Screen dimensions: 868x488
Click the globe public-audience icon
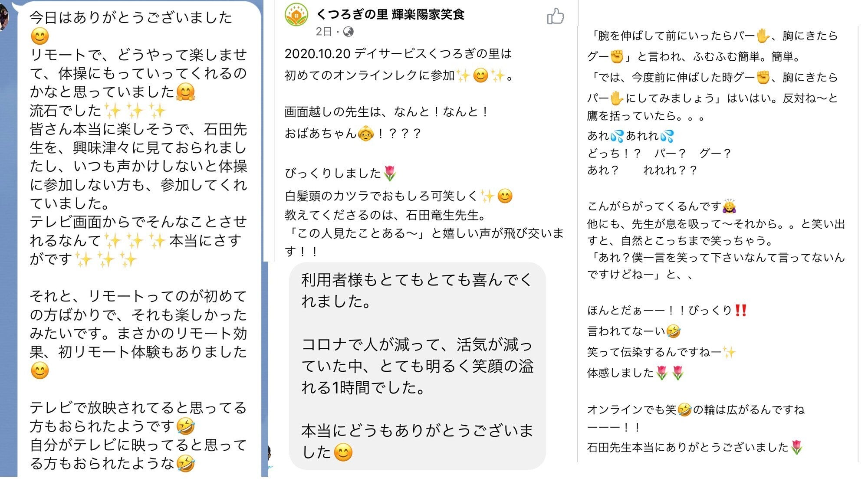pos(348,32)
